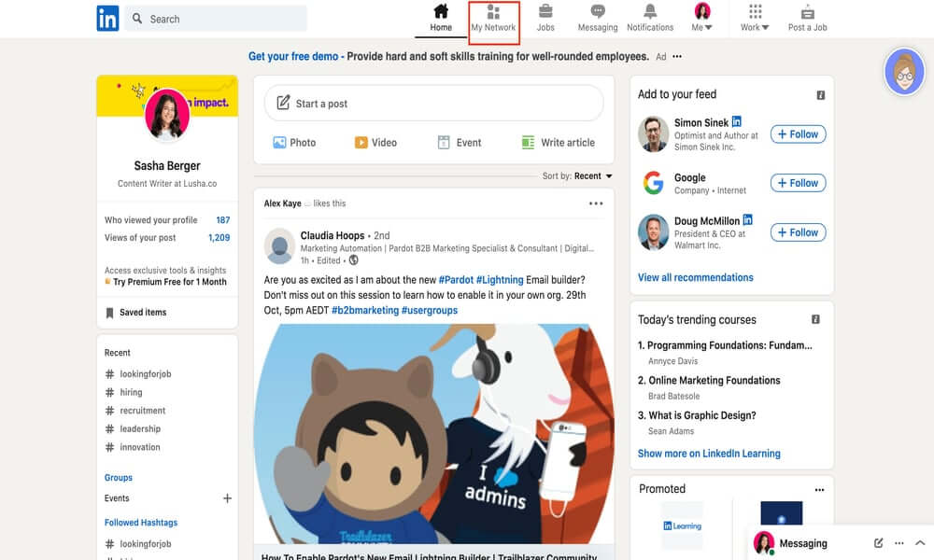
Task: Open the Home tab
Action: tap(441, 18)
